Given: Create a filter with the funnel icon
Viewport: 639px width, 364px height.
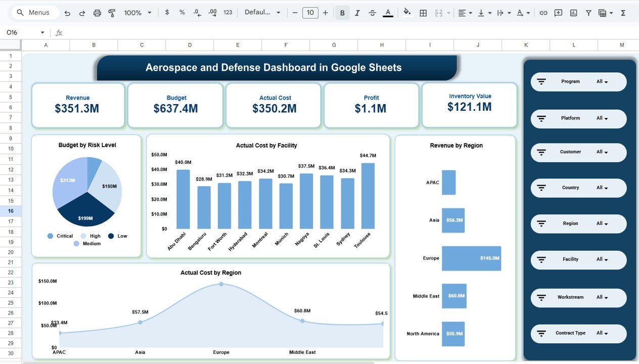Looking at the screenshot, I should click(x=588, y=12).
